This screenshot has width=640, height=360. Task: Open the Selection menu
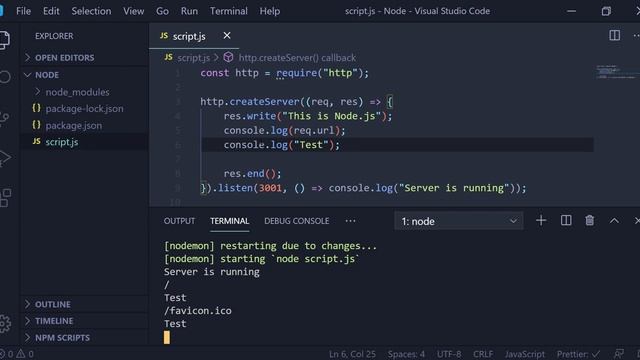[91, 11]
